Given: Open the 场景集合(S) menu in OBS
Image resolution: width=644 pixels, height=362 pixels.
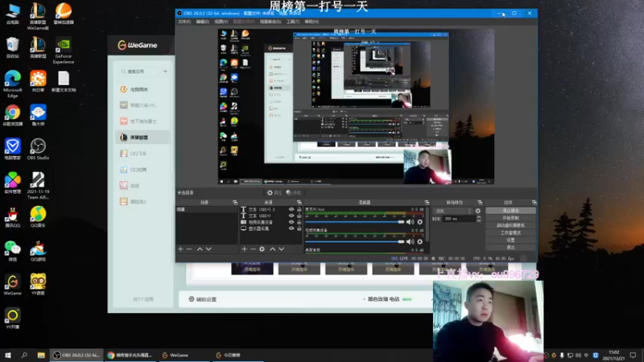Looking at the screenshot, I should pyautogui.click(x=270, y=22).
